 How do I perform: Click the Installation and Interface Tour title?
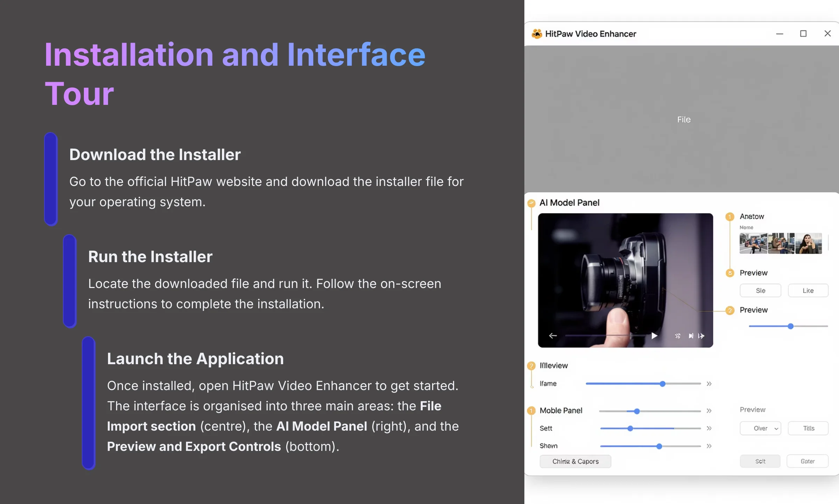[235, 73]
